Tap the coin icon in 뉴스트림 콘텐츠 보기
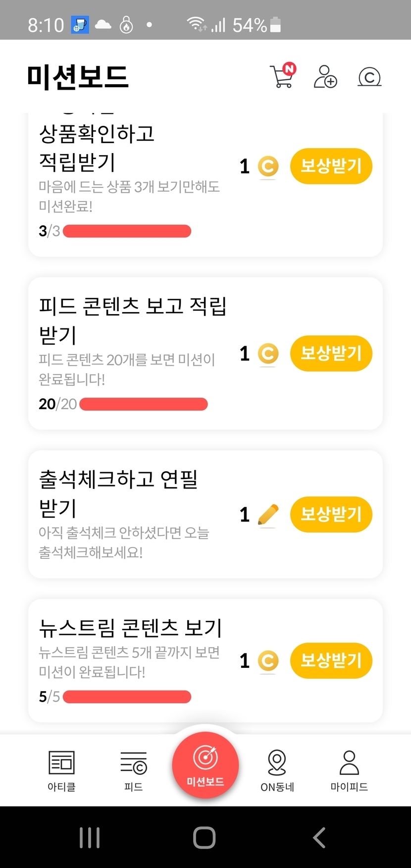The image size is (411, 868). pyautogui.click(x=268, y=661)
